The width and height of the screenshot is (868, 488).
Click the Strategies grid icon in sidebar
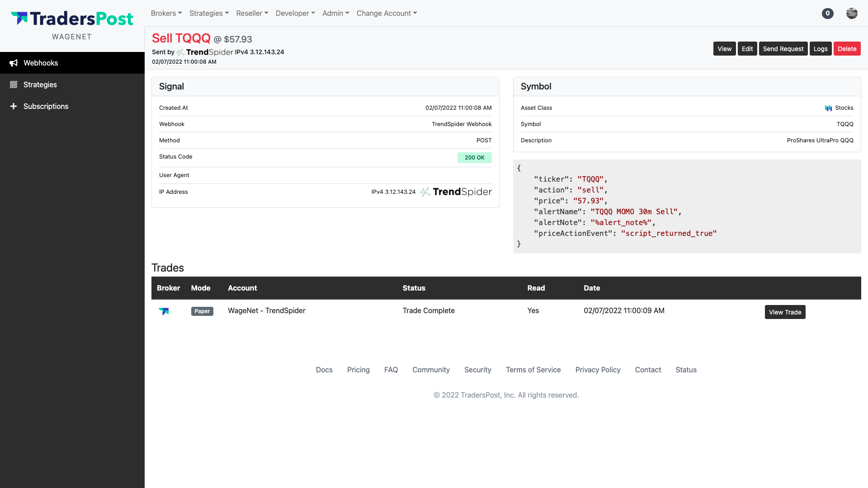tap(14, 84)
